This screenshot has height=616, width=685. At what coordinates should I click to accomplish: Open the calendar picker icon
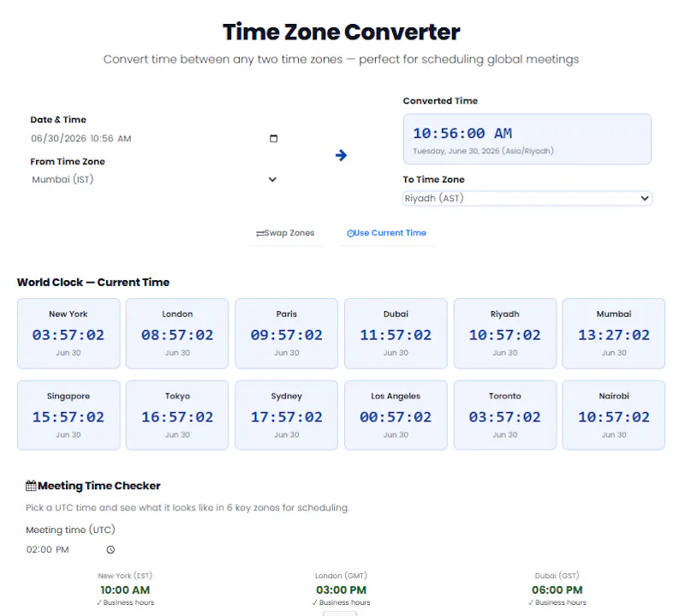click(273, 139)
